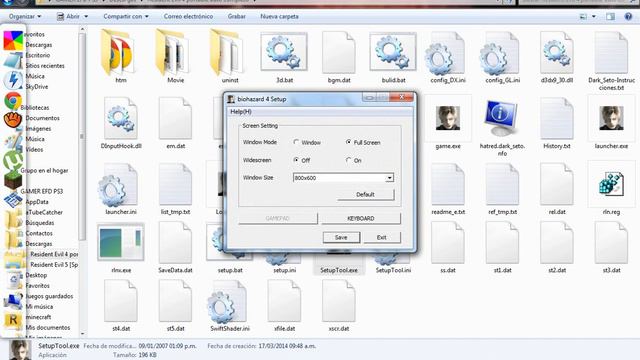Image resolution: width=640 pixels, height=360 pixels.
Task: Select the st4.dat file icon
Action: click(120, 300)
